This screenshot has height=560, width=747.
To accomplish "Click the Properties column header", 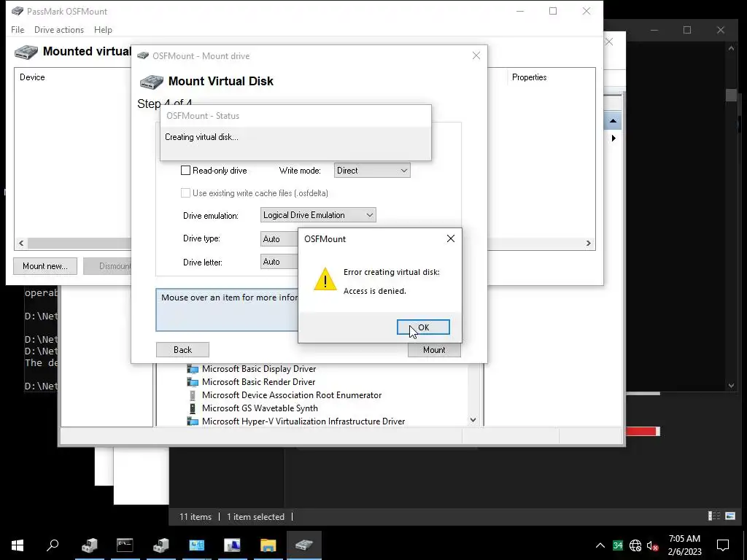I will tap(530, 77).
